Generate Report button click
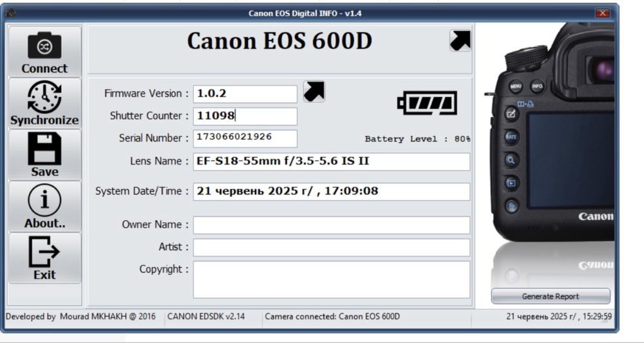Screen dimensions: 644x343 click(551, 296)
